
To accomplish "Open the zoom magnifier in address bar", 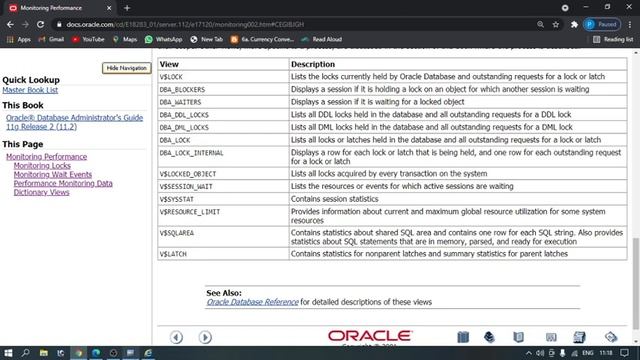I will pos(540,24).
